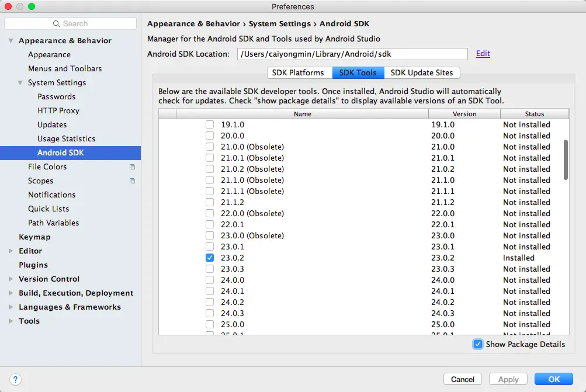The image size is (586, 392).
Task: Click the Cancel button
Action: [x=462, y=379]
